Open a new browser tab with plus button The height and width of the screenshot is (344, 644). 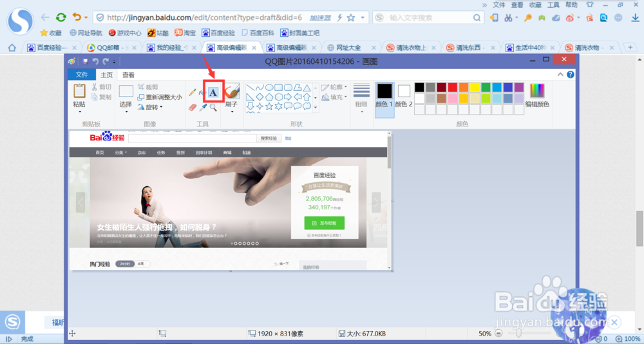point(630,48)
